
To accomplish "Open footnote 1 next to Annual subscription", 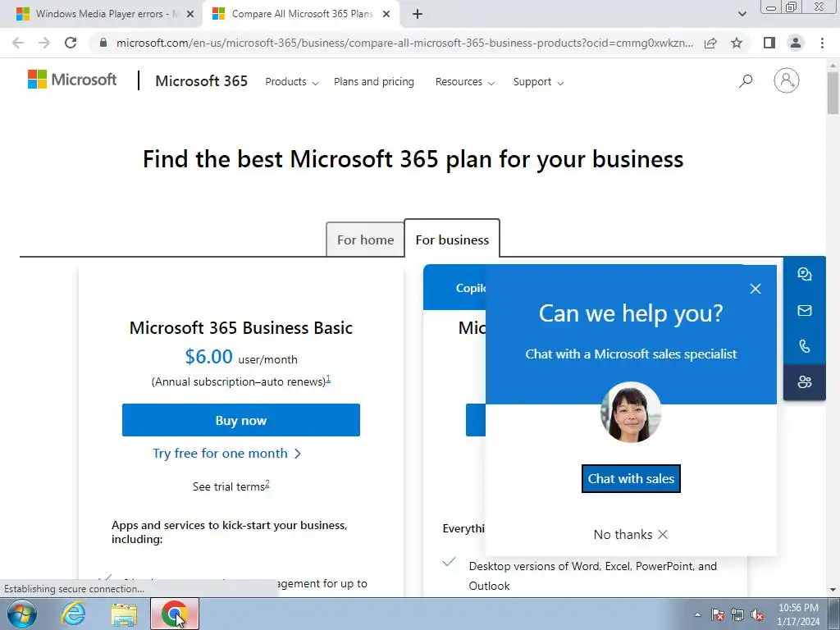I will [x=328, y=379].
